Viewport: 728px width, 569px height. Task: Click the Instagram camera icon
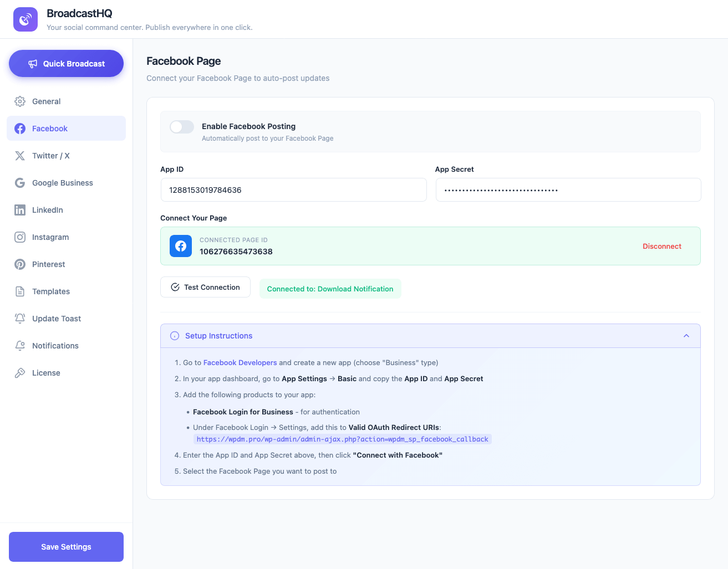pos(20,237)
